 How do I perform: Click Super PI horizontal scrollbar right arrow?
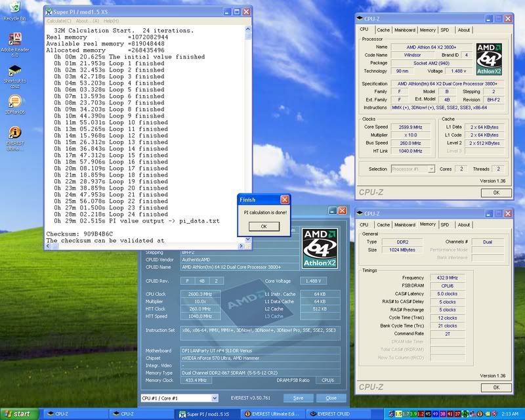pyautogui.click(x=241, y=246)
